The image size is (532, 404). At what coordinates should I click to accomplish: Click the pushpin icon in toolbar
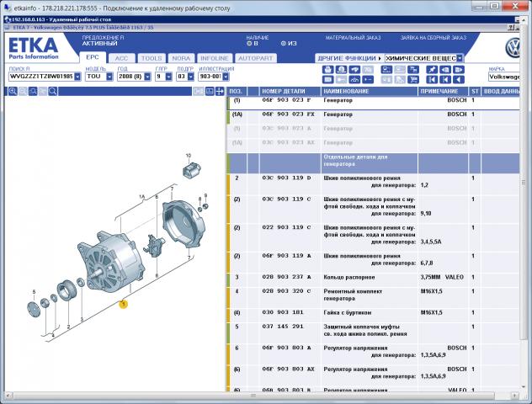click(x=432, y=70)
